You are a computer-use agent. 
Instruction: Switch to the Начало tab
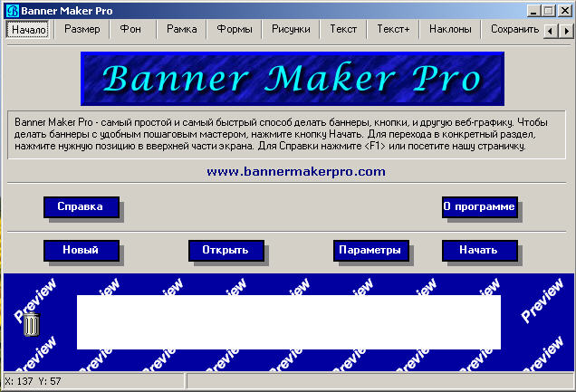(29, 29)
